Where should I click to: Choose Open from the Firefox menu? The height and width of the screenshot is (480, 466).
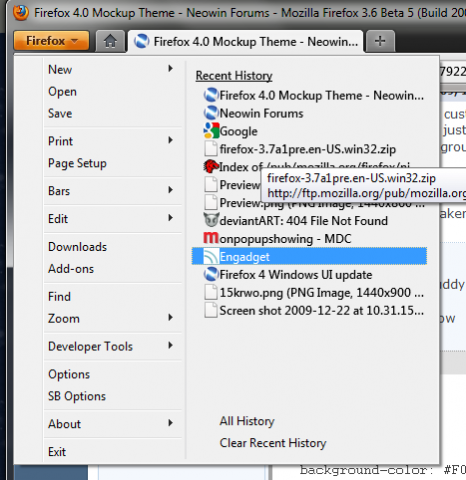(x=63, y=92)
